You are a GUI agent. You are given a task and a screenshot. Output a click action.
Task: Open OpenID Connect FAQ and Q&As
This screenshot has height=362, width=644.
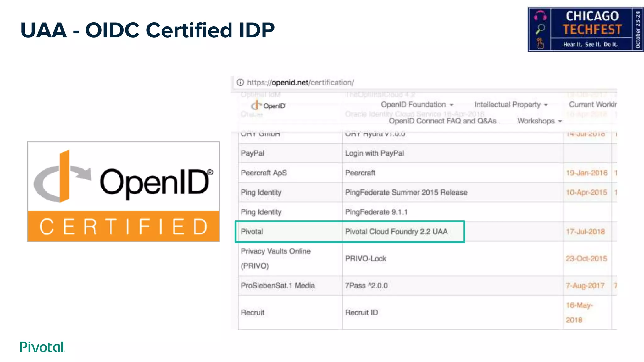(x=442, y=121)
